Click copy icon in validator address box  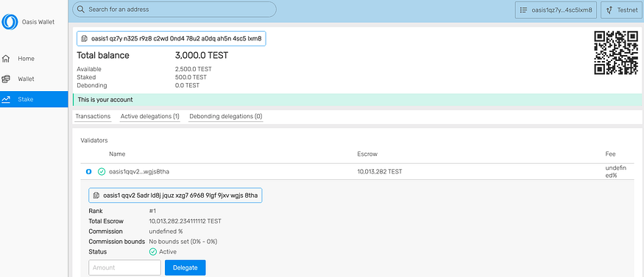coord(96,195)
